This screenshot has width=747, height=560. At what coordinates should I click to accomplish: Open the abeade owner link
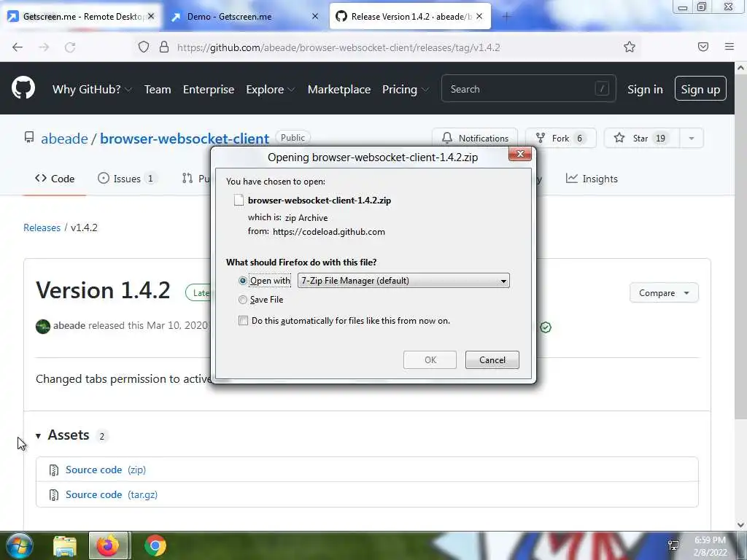[x=64, y=139]
